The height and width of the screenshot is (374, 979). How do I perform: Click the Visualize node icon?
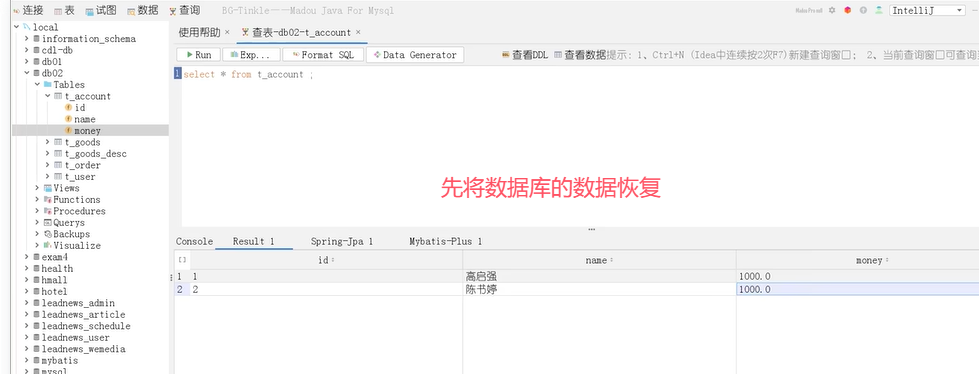tap(47, 245)
